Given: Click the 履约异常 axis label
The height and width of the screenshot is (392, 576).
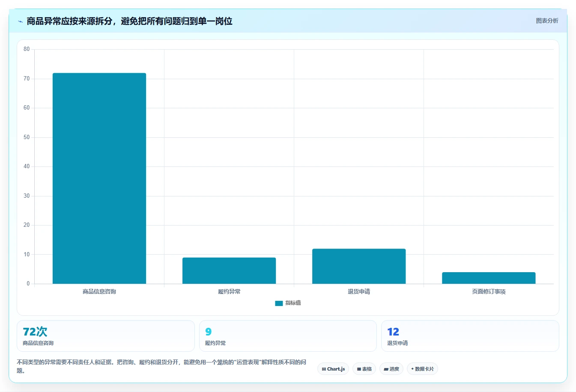Looking at the screenshot, I should pos(229,291).
